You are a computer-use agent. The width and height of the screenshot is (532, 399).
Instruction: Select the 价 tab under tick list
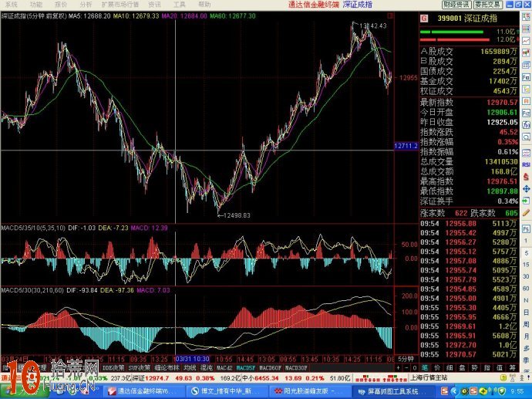437,368
